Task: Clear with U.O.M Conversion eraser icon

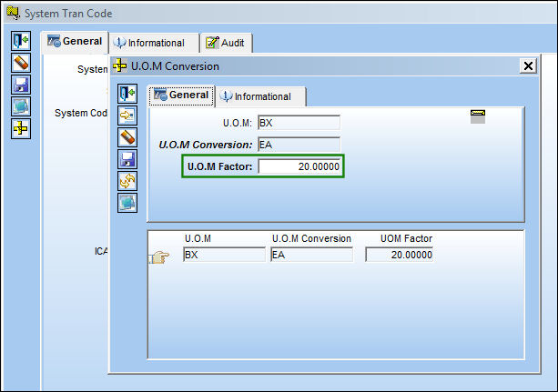Action: tap(127, 137)
